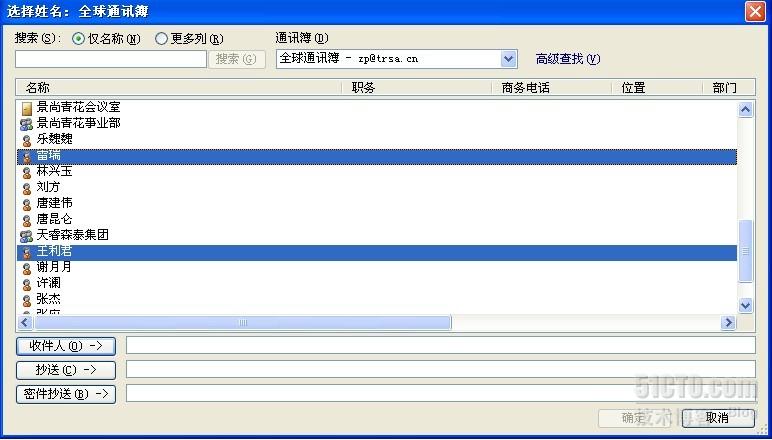This screenshot has height=440, width=772.
Task: Click the person icon beside 雷瑞
Action: [x=27, y=157]
